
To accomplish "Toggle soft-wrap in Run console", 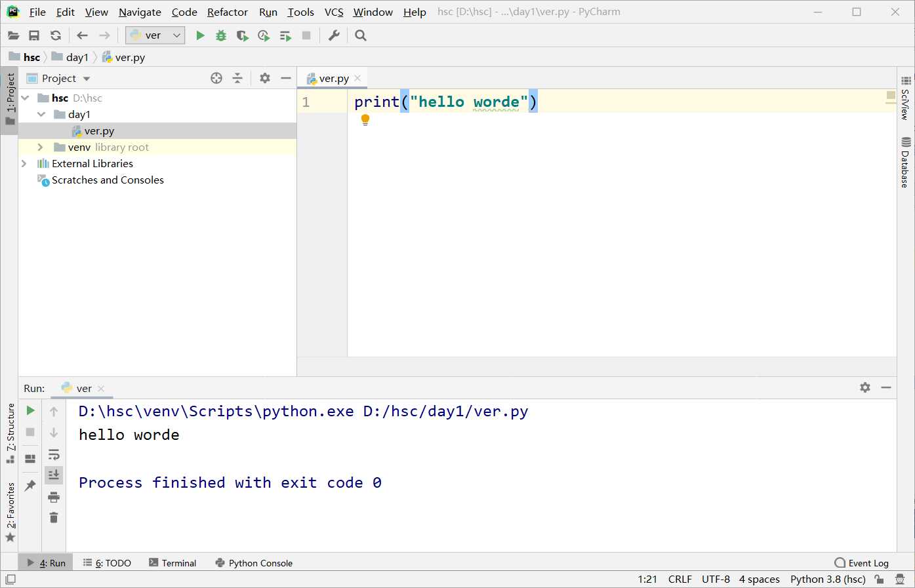I will coord(54,454).
